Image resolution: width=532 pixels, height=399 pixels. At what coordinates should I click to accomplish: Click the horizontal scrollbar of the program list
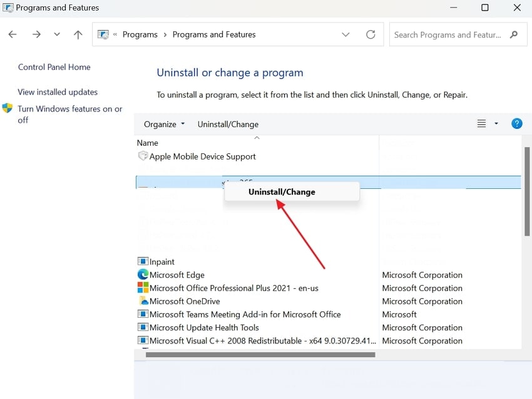tap(260, 355)
